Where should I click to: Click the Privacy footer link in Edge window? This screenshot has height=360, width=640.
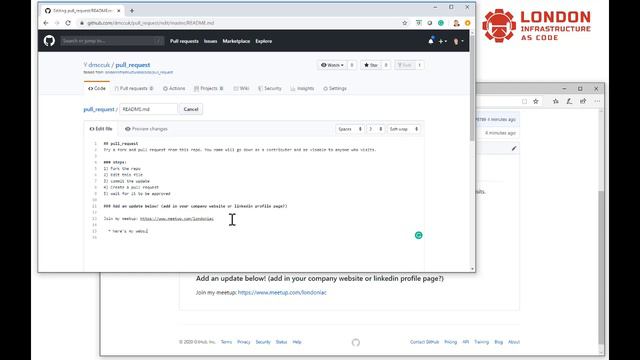click(x=244, y=342)
